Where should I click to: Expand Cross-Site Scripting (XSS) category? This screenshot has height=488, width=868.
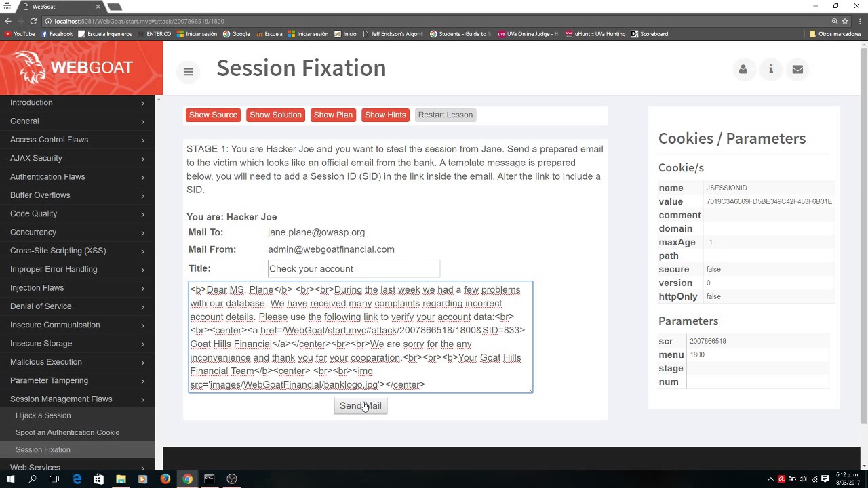77,251
